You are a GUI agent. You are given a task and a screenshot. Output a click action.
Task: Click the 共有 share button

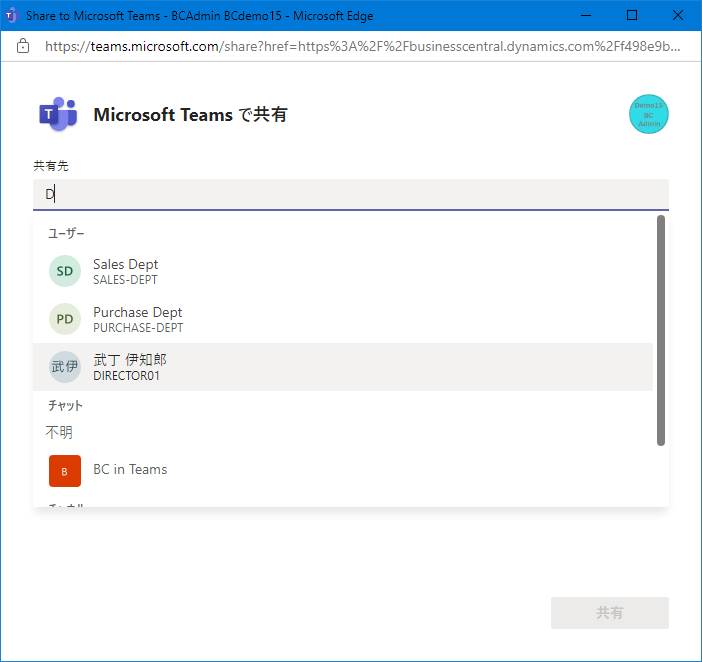(x=610, y=613)
